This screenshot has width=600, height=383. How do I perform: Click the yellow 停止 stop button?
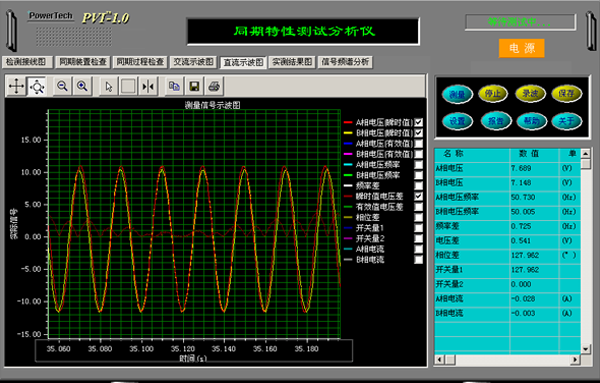point(493,94)
